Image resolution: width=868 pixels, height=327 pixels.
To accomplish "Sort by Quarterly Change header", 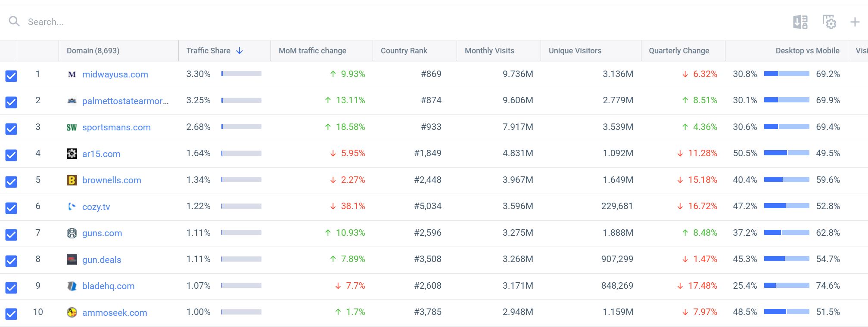I will (x=679, y=51).
